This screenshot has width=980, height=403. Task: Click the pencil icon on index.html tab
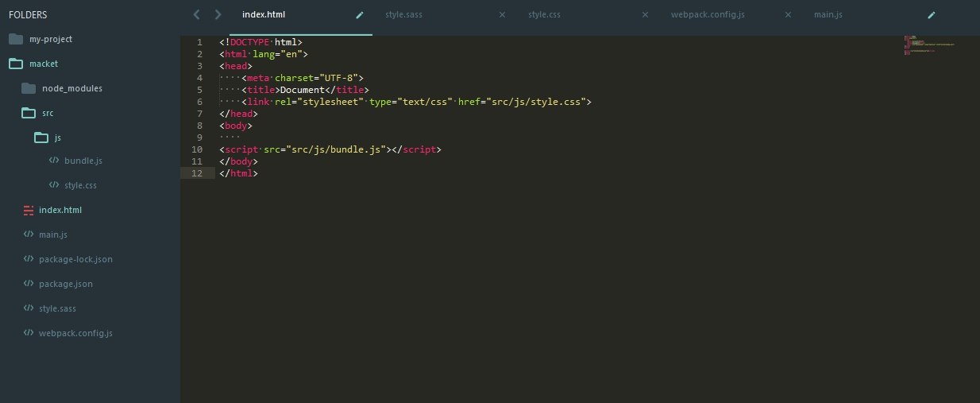(359, 14)
